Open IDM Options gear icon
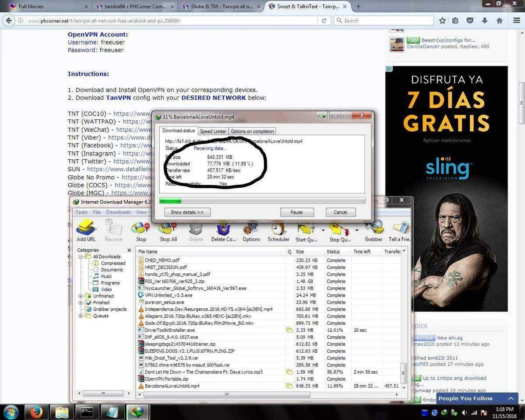The image size is (525, 420). point(251,231)
